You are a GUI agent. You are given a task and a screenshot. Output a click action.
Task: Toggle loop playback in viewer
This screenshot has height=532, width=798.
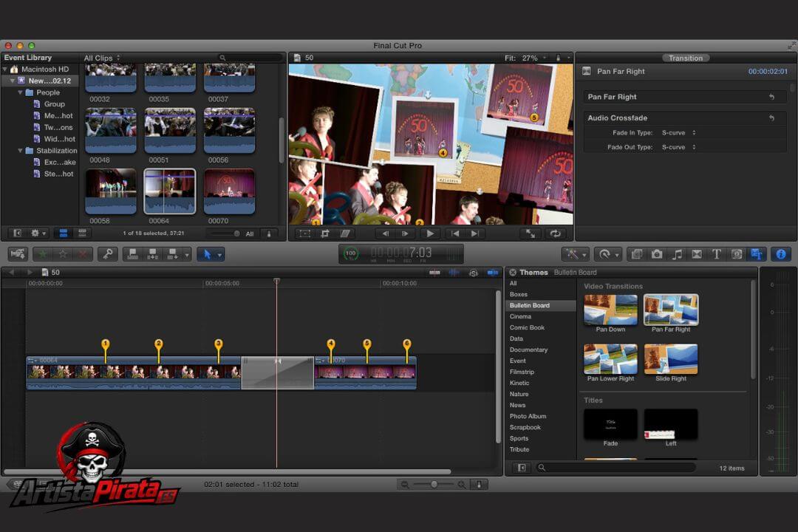pyautogui.click(x=555, y=233)
